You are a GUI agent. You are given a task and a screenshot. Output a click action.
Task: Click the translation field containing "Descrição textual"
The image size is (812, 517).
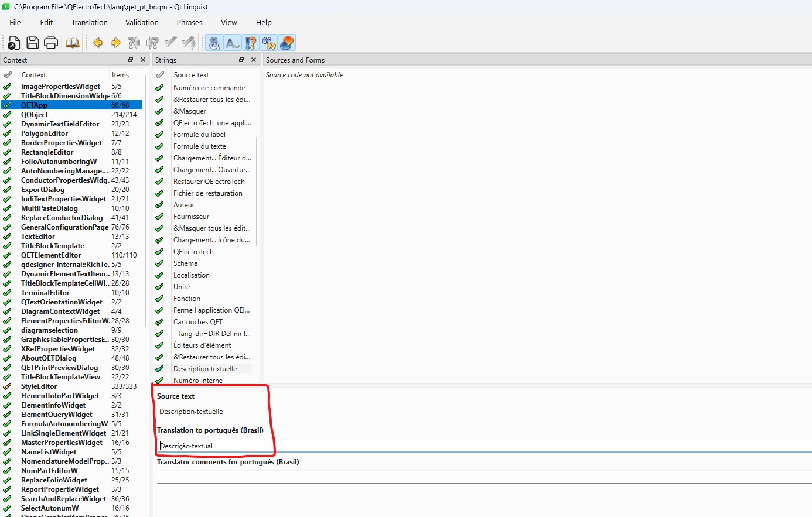(x=352, y=446)
